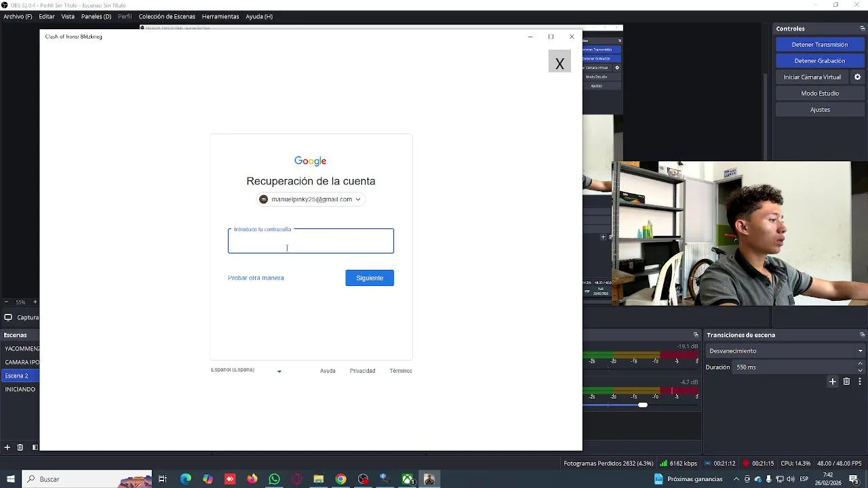Zoom in preview with plus icon
868x488 pixels.
tap(35, 302)
